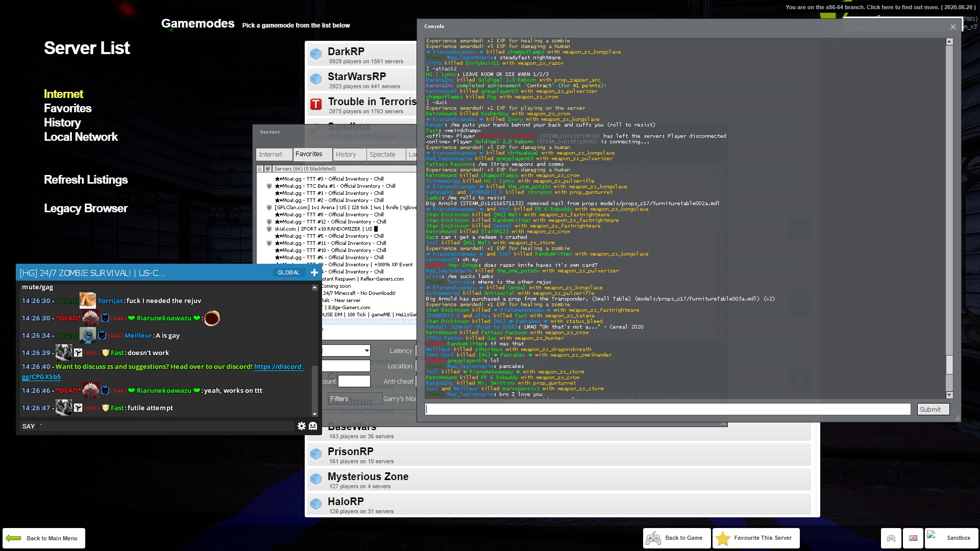Click the green back arrow icon
Image resolution: width=980 pixels, height=551 pixels.
pos(13,538)
